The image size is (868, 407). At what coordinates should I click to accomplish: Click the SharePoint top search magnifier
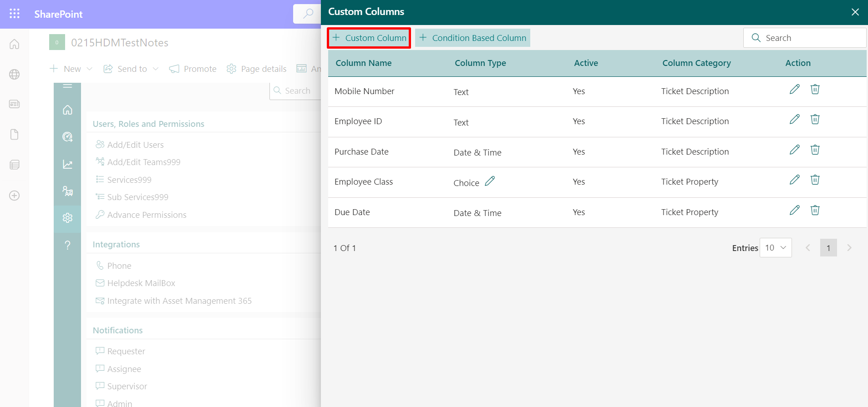pos(309,14)
